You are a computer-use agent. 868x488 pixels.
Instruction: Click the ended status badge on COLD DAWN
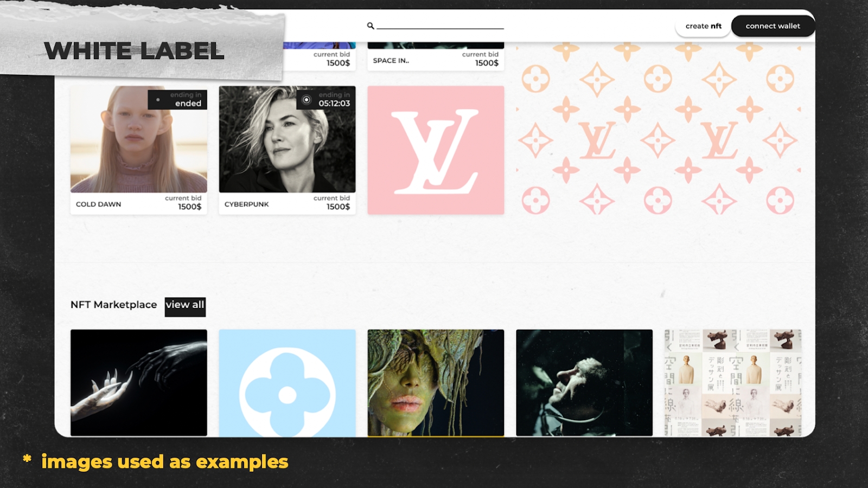click(x=177, y=100)
